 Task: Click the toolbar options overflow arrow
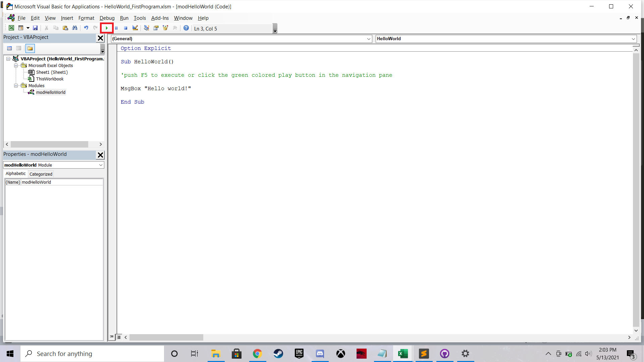(x=275, y=28)
